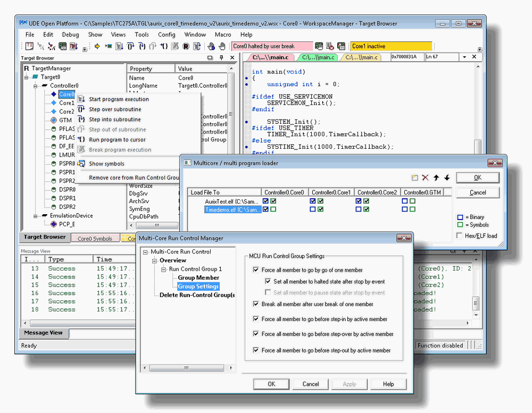Click the 'Run program to cursor' toolbar icon

click(165, 47)
